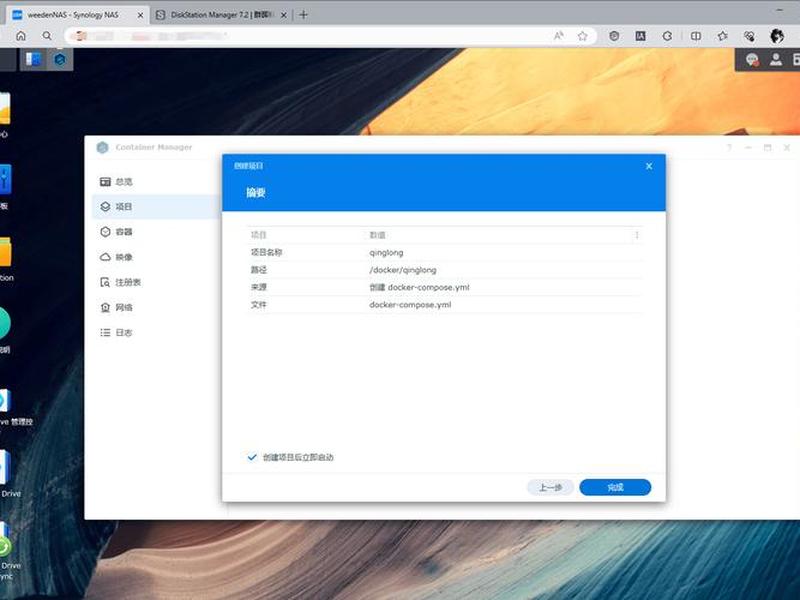Click the 路径 row label

(x=259, y=270)
